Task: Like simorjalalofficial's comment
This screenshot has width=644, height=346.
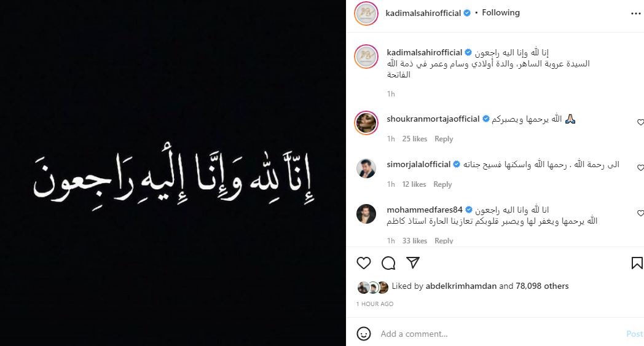Action: 640,168
